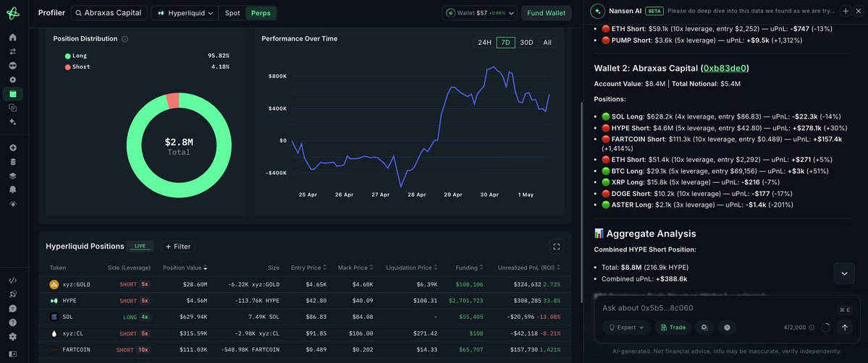Open the highlighted Profiler icon in the sidebar
The image size is (868, 363).
[13, 93]
